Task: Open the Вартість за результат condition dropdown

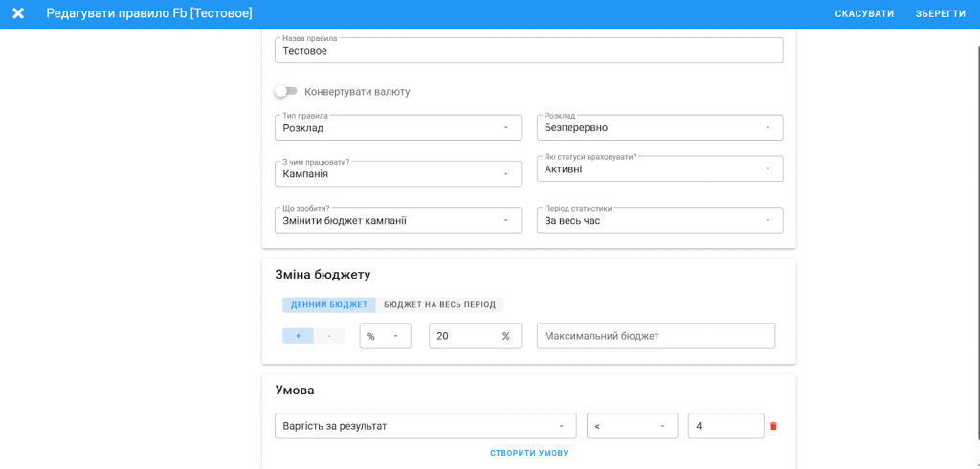Action: [x=425, y=426]
